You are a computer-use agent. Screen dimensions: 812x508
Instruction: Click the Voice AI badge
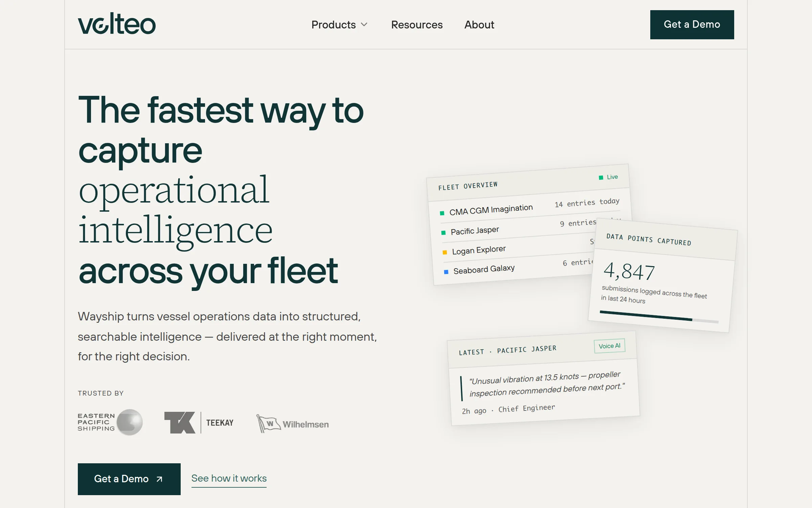click(609, 346)
